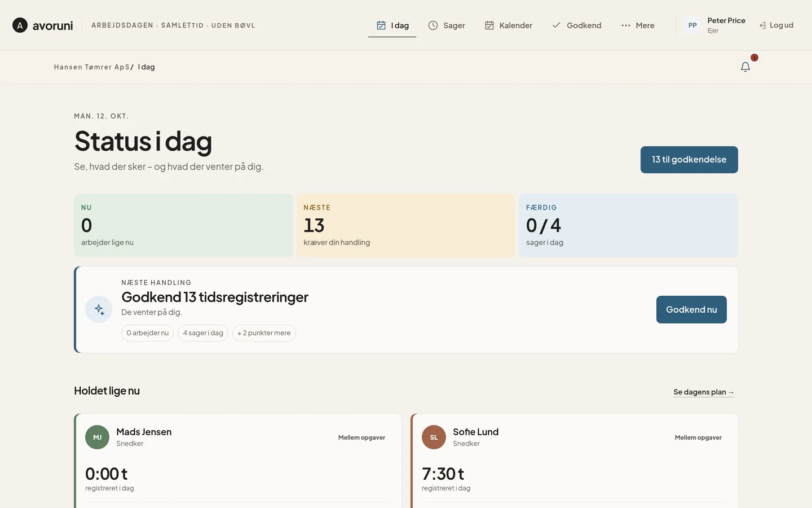Click the 13 til godkendelse button
This screenshot has width=812, height=508.
click(x=689, y=160)
